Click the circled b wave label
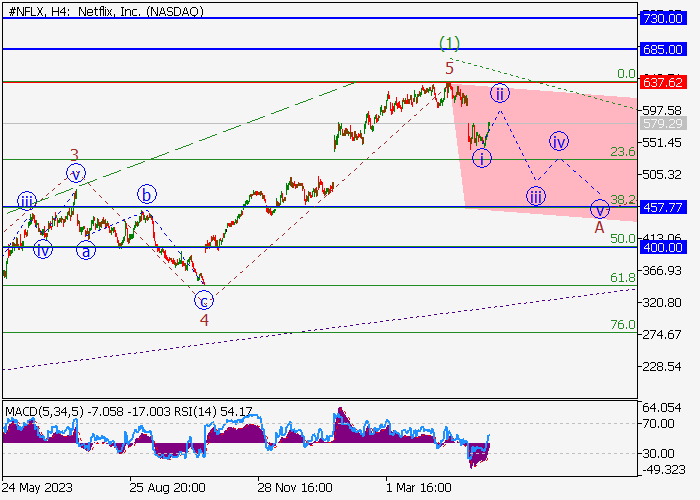The width and height of the screenshot is (700, 500). (147, 195)
